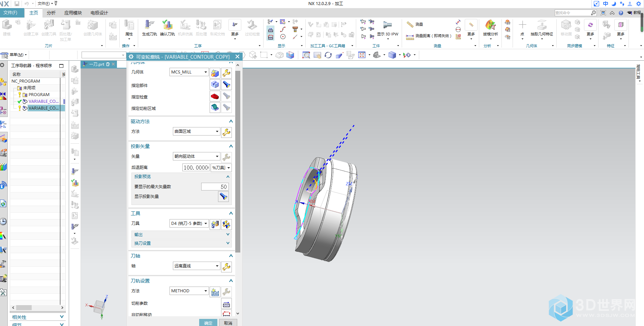This screenshot has width=644, height=326.
Task: Click the new method icon beside METHOD
Action: 215,292
